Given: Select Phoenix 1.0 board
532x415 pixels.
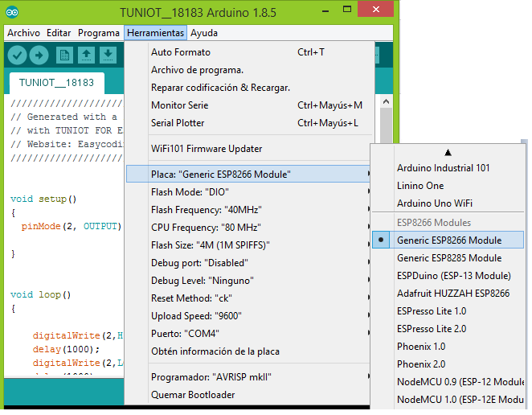Looking at the screenshot, I should point(448,347).
